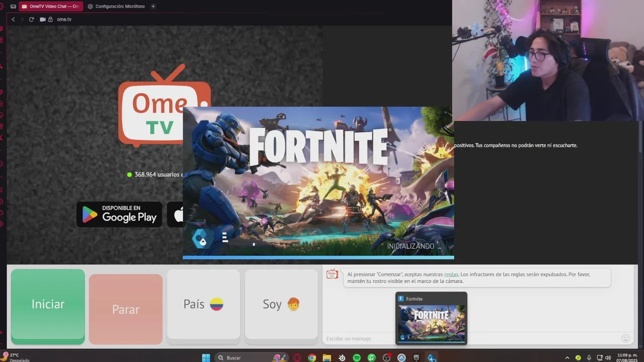Image resolution: width=644 pixels, height=362 pixels.
Task: Go back one page in the browser
Action: point(13,19)
